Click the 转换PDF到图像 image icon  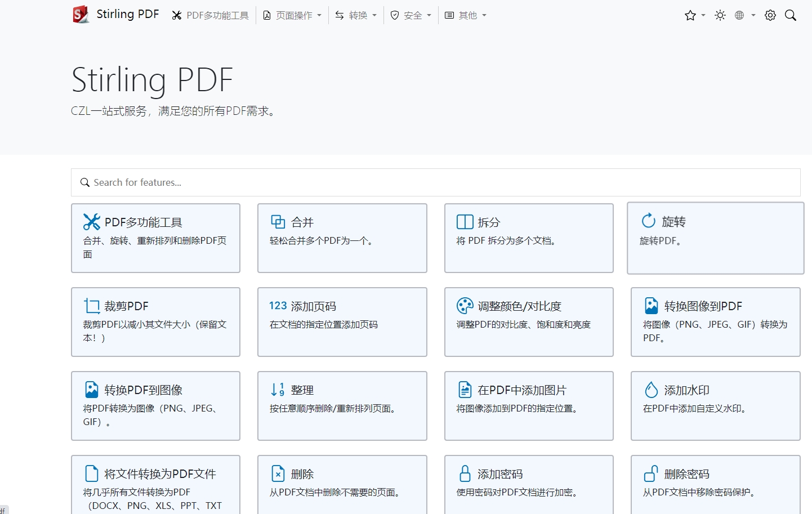[x=92, y=390]
